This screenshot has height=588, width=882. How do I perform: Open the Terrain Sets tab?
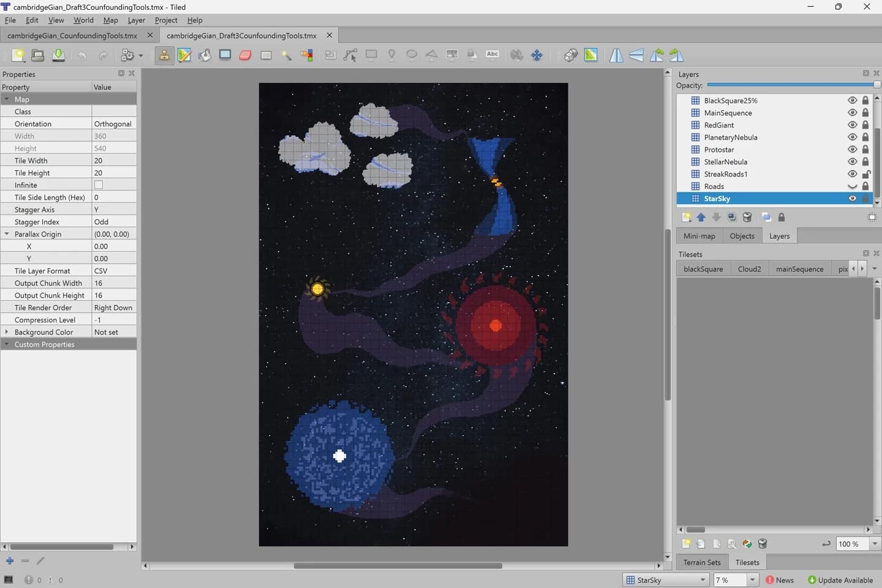click(702, 562)
